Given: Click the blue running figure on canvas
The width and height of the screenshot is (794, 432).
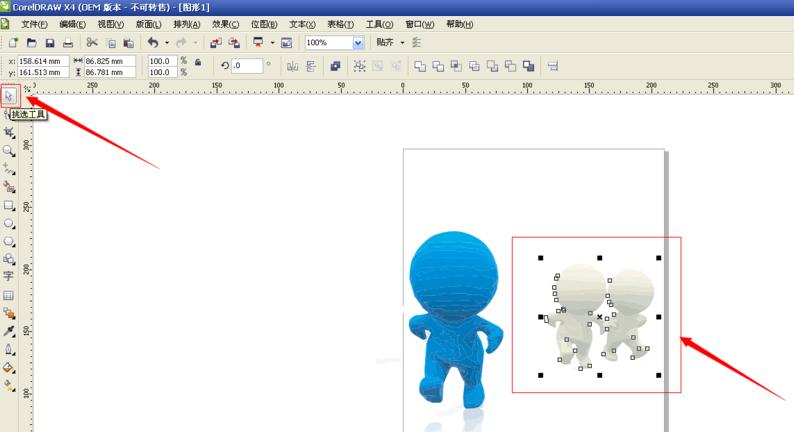Looking at the screenshot, I should 455,318.
